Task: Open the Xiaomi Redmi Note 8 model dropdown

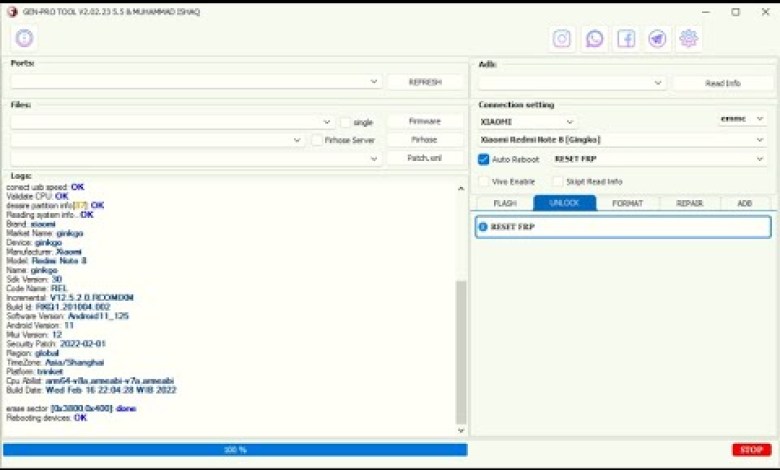Action: pyautogui.click(x=622, y=140)
